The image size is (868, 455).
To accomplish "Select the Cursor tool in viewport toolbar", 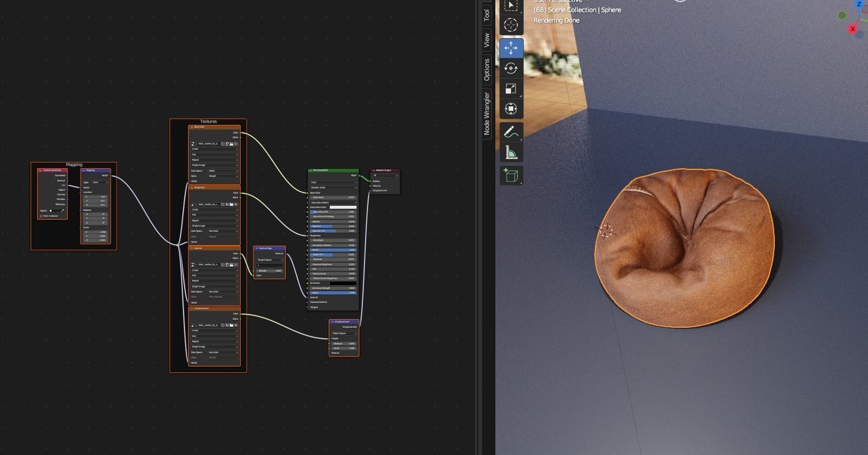I will (511, 24).
